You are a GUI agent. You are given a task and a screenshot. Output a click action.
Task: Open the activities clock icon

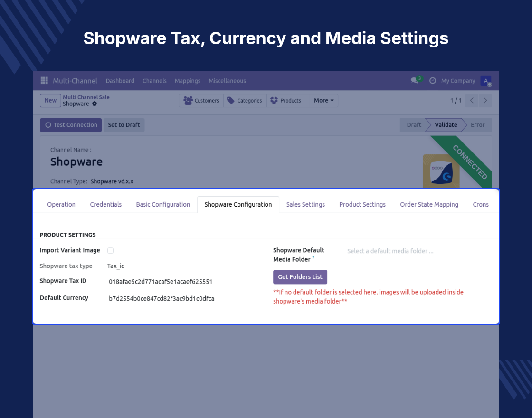[433, 81]
